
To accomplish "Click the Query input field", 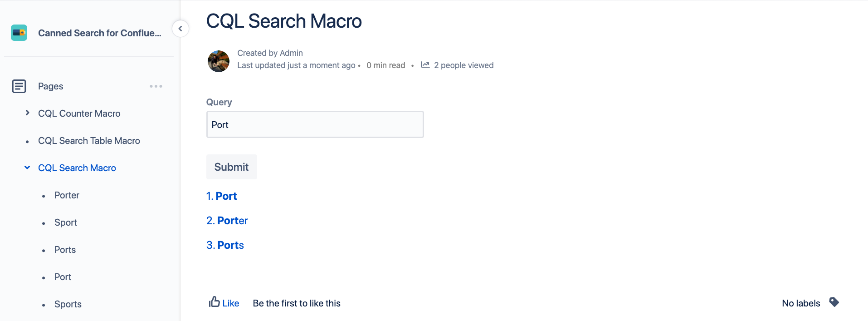I will 315,124.
